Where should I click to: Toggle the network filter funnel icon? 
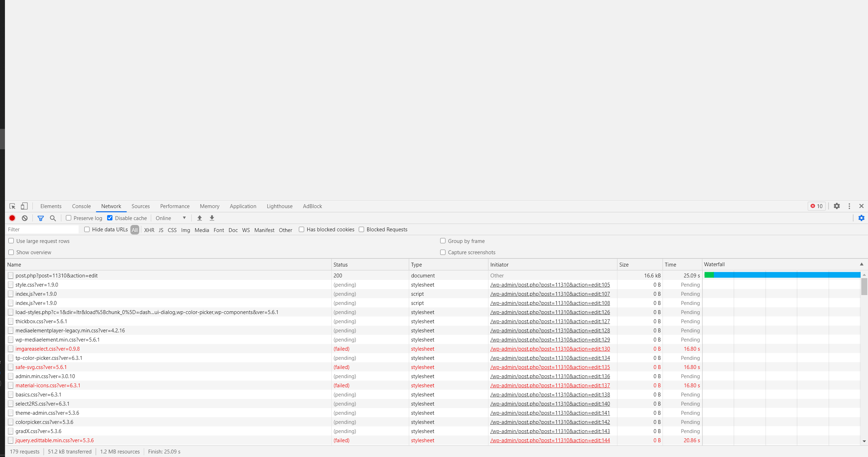click(41, 218)
